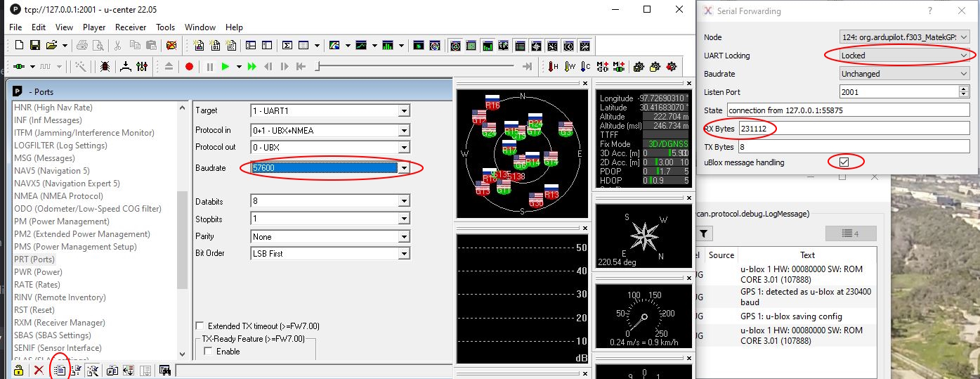The image size is (980, 379).
Task: Check the TX-Ready Feature Enable box
Action: (208, 352)
